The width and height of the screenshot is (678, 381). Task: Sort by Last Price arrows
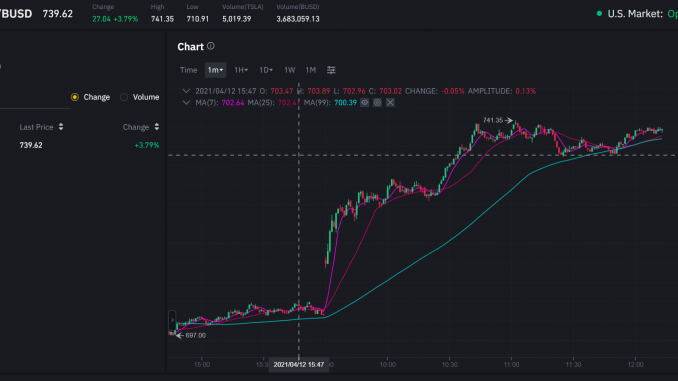(x=61, y=127)
